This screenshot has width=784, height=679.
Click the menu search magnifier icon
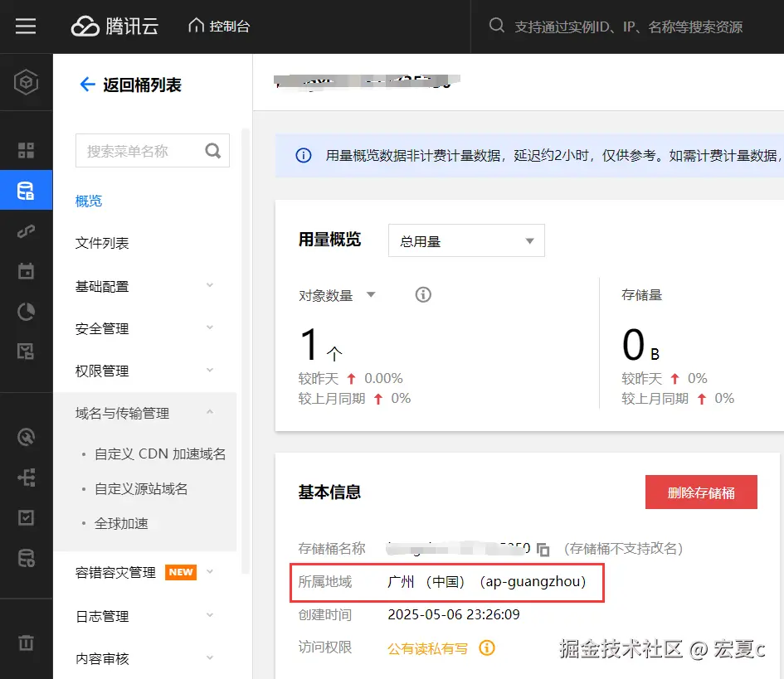(x=213, y=150)
